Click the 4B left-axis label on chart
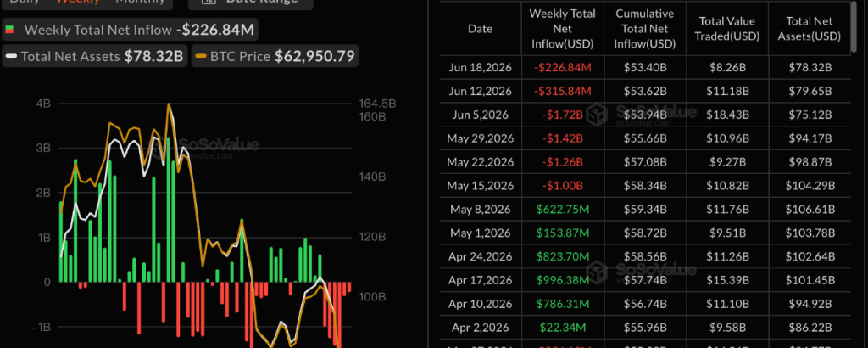Viewport: 868px width, 348px height. pyautogui.click(x=44, y=104)
